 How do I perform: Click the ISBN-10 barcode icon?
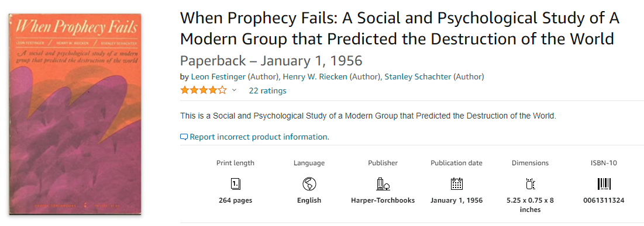pos(604,184)
